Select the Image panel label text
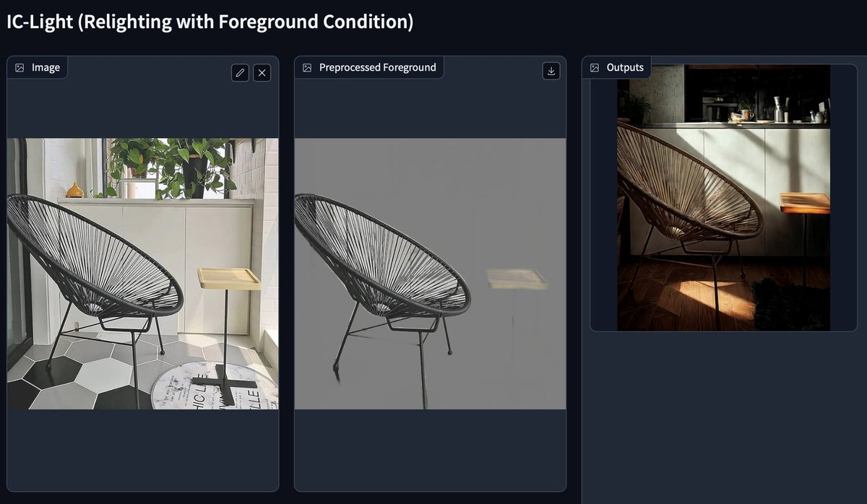This screenshot has width=867, height=504. pyautogui.click(x=46, y=68)
